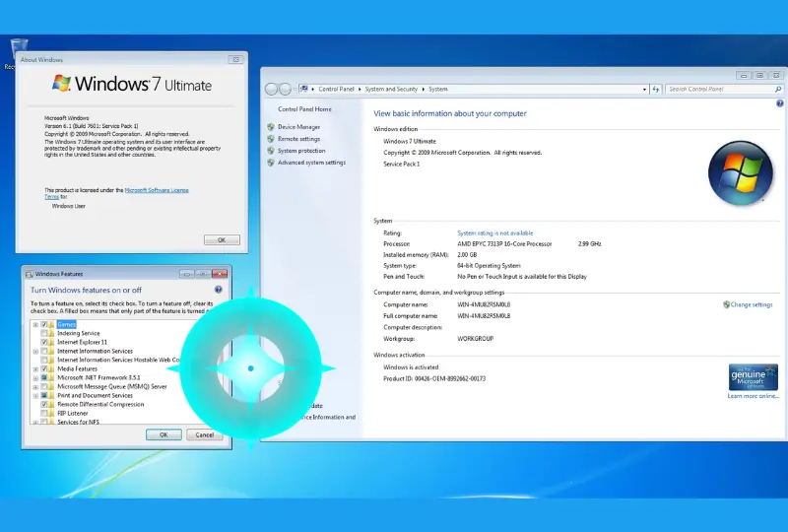
Task: Expand the Internet Information Services node
Action: click(35, 352)
